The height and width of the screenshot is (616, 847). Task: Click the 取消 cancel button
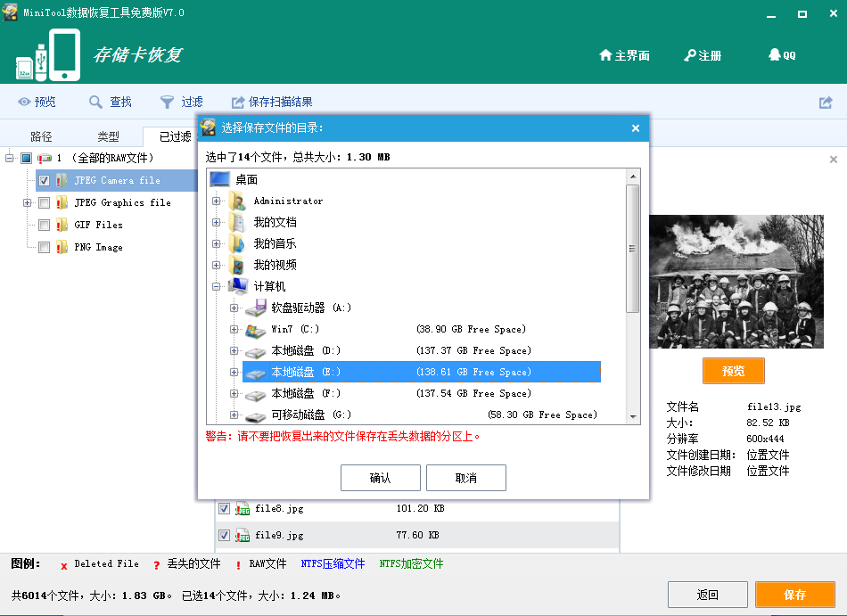pos(465,478)
